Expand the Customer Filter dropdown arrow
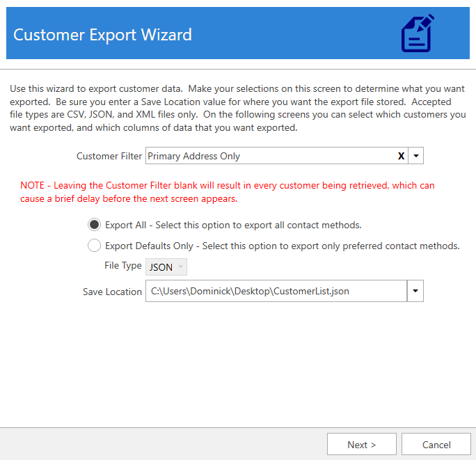Image resolution: width=476 pixels, height=460 pixels. click(x=415, y=156)
